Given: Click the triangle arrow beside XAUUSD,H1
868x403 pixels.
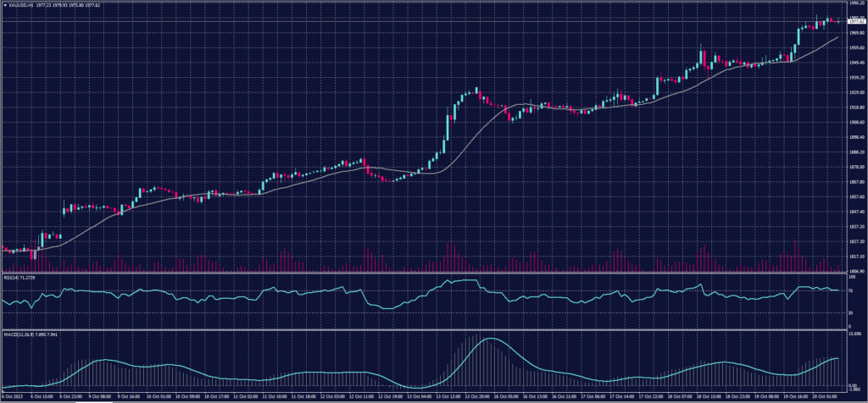Looking at the screenshot, I should (4, 4).
